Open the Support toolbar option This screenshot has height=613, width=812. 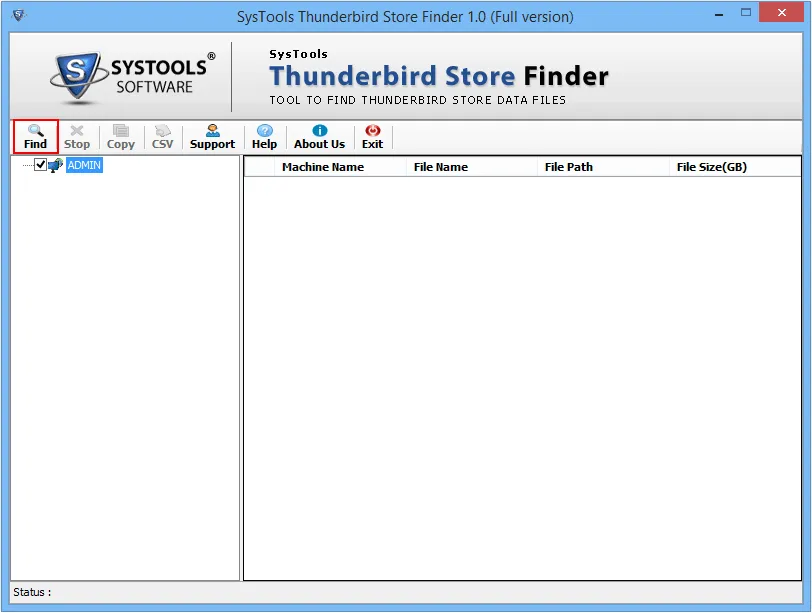click(x=212, y=137)
